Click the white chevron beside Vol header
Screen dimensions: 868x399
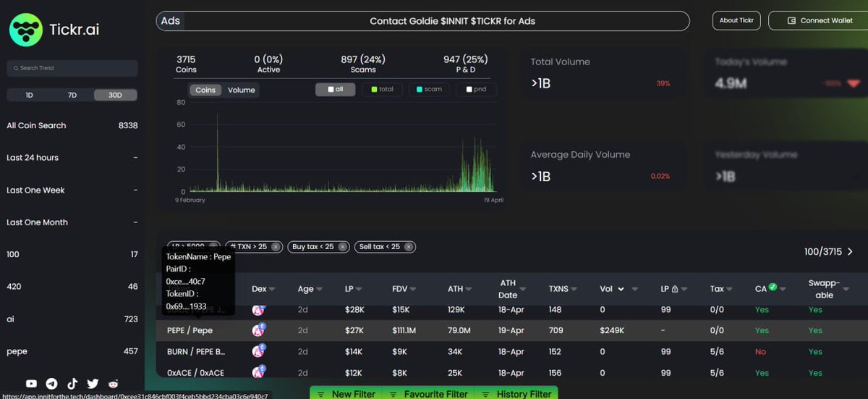tap(621, 289)
